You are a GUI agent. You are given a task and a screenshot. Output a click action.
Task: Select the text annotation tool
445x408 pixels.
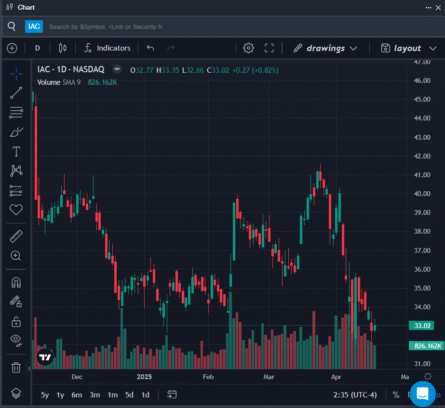16,152
